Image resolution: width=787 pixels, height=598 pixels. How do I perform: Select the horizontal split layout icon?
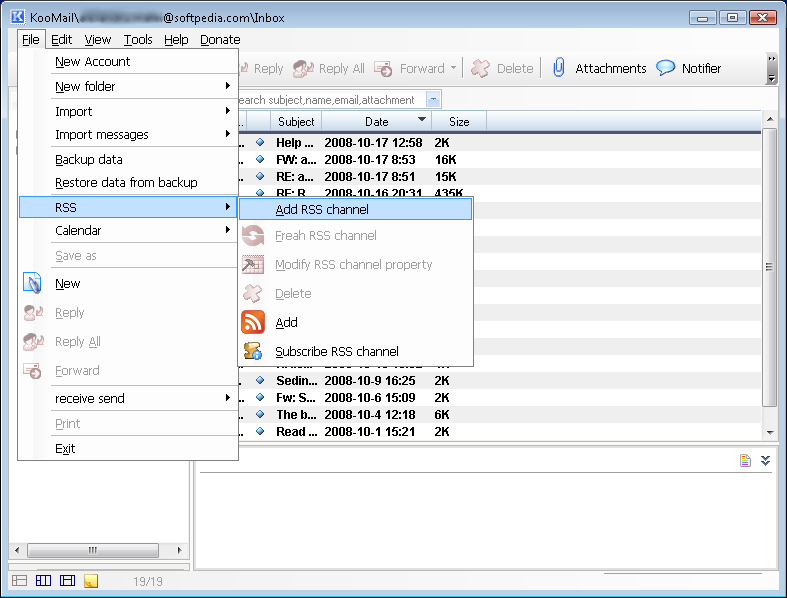[x=67, y=581]
